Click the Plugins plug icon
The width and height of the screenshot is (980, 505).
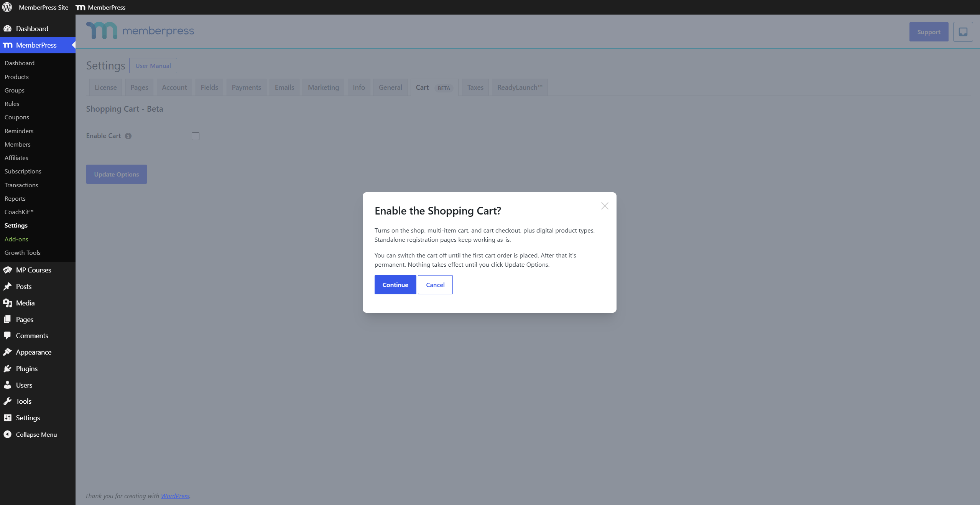click(7, 368)
